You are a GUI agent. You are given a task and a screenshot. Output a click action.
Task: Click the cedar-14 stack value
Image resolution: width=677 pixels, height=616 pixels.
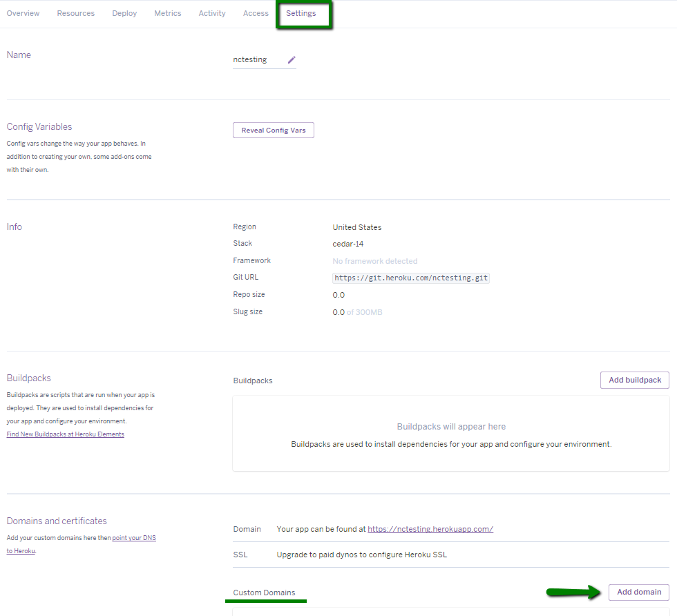coord(348,244)
